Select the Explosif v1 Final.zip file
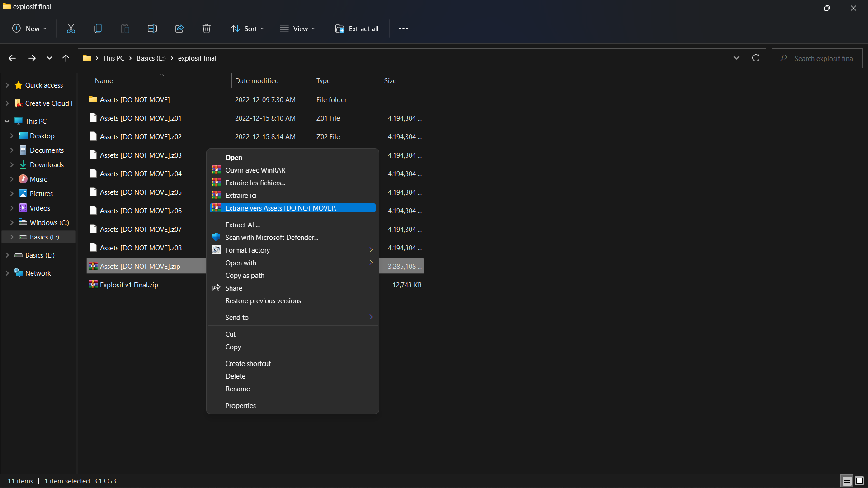 click(x=129, y=285)
